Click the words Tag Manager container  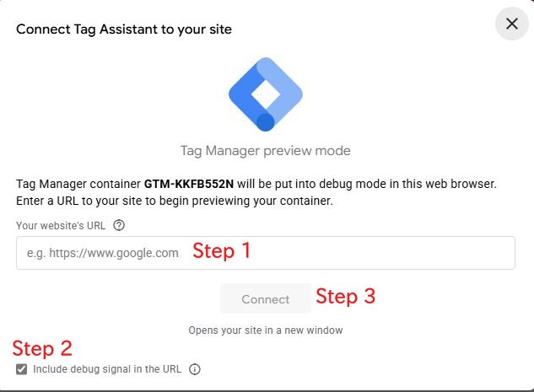coord(78,183)
